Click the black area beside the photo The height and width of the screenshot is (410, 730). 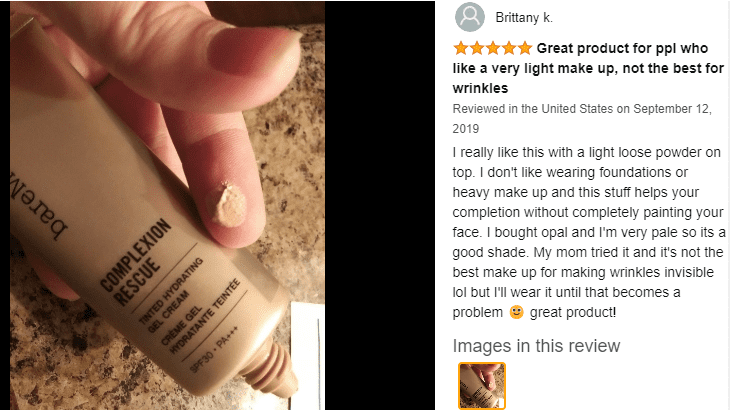point(380,205)
